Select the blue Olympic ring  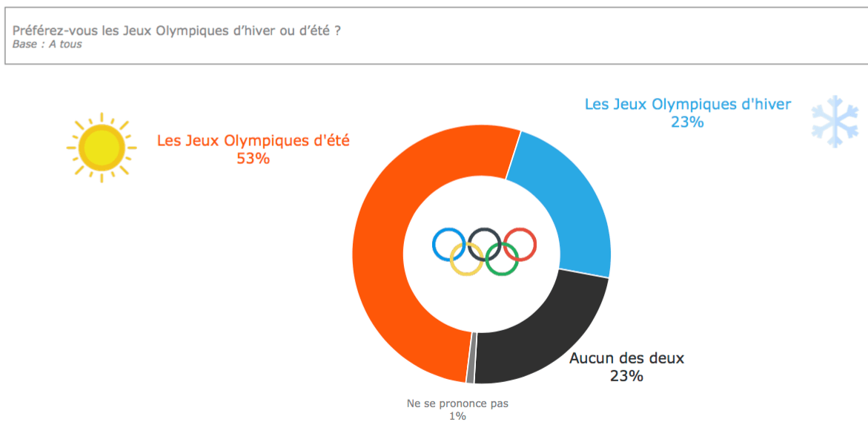pyautogui.click(x=449, y=244)
